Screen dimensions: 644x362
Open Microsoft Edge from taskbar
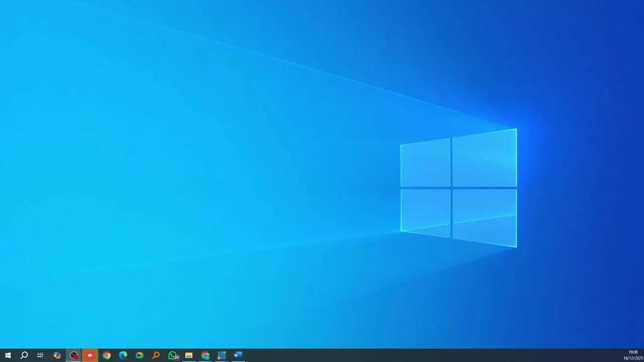point(123,355)
